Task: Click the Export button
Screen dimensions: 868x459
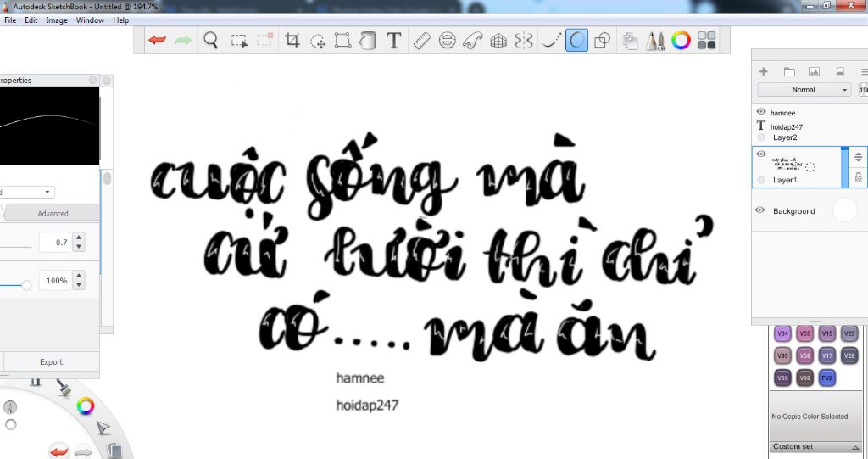Action: pyautogui.click(x=52, y=362)
